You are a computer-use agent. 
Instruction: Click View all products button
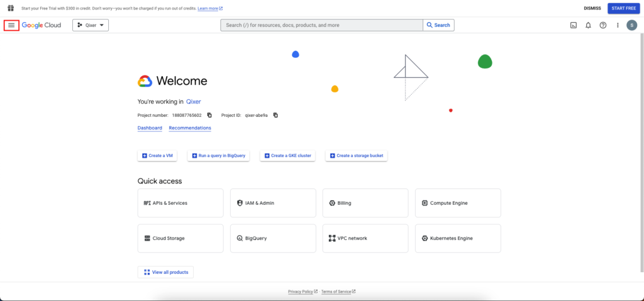[165, 272]
